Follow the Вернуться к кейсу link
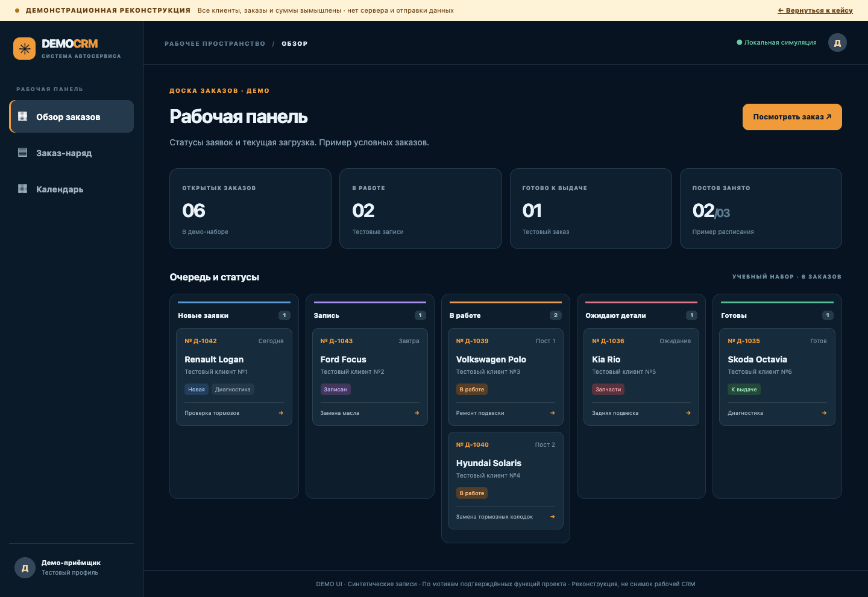 (x=815, y=10)
